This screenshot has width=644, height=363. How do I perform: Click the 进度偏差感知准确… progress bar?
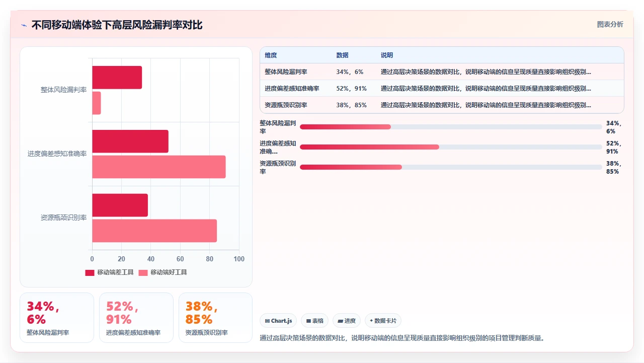451,147
